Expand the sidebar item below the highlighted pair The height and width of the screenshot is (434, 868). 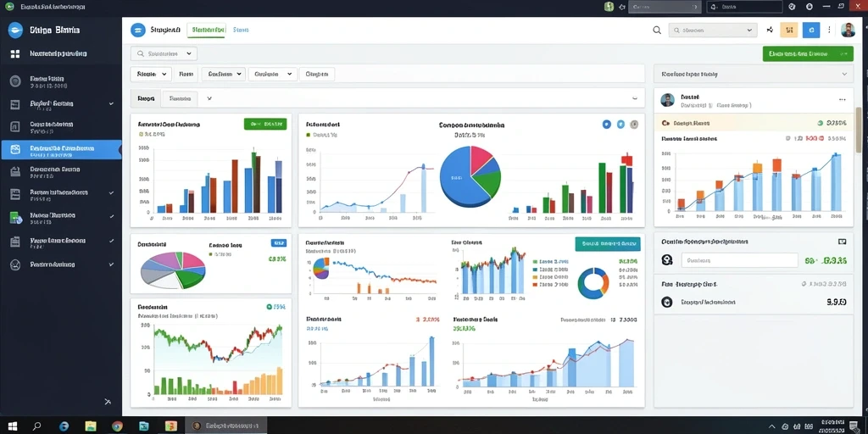(111, 192)
